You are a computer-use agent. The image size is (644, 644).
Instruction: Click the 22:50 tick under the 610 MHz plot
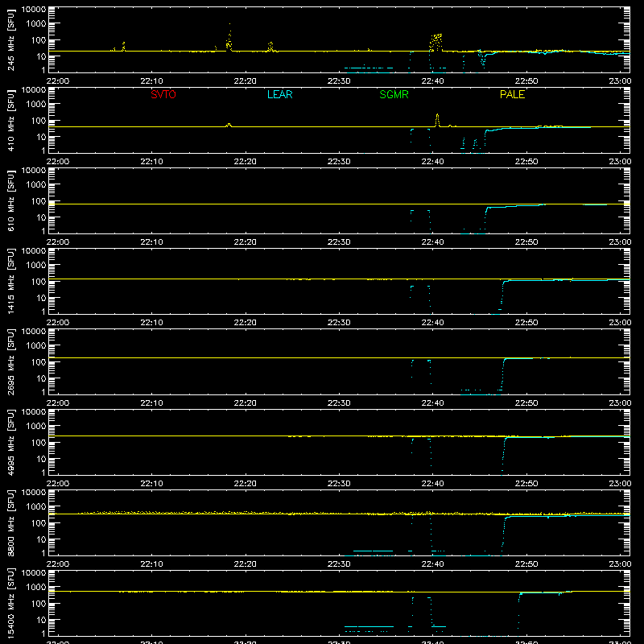526,242
